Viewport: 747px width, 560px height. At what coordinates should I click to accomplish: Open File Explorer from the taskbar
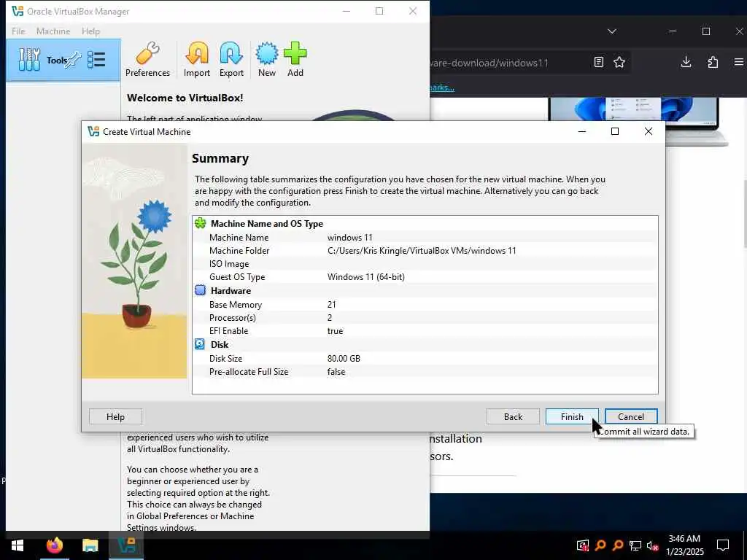[x=90, y=545]
